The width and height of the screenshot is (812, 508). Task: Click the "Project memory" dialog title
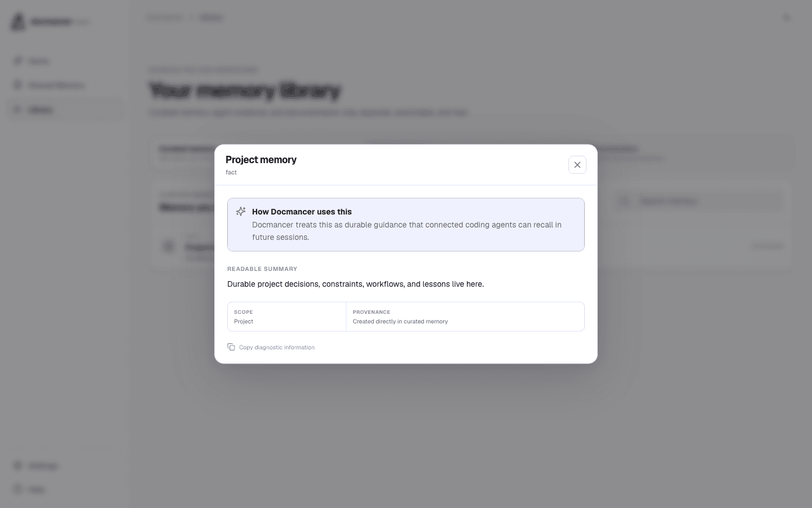point(261,160)
